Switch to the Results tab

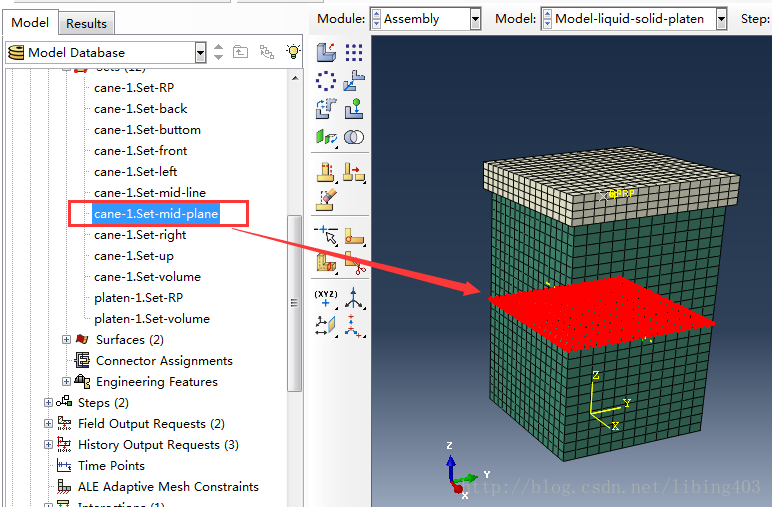(x=86, y=24)
